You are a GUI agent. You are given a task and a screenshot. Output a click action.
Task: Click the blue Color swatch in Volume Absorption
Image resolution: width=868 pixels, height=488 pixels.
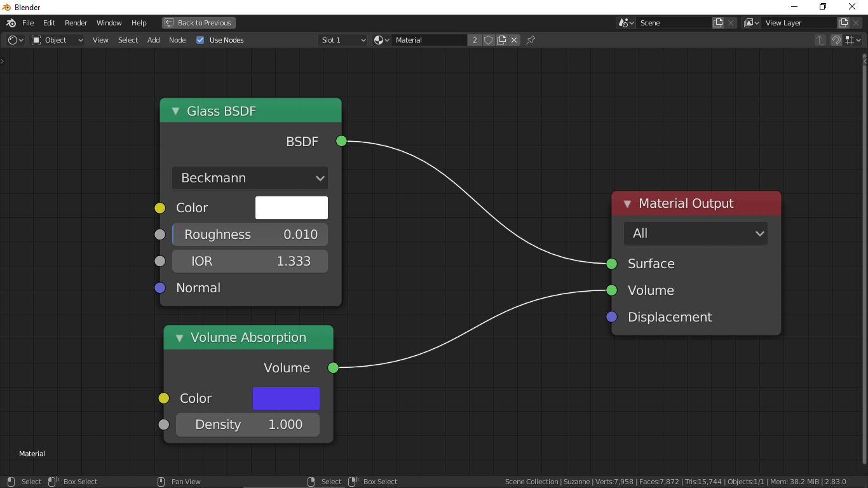(286, 398)
